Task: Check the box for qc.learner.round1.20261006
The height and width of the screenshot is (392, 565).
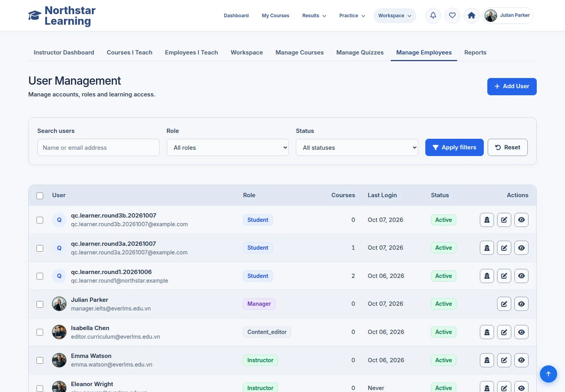Action: pos(40,276)
